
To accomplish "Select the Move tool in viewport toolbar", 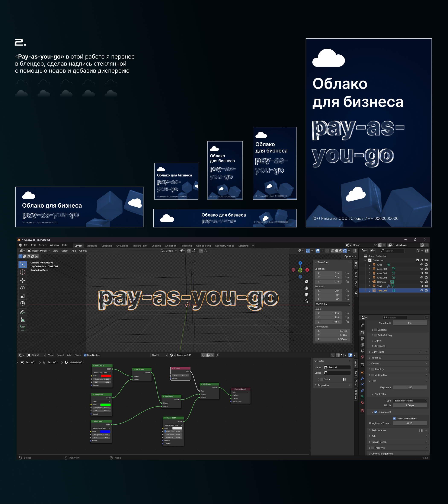I will tap(23, 281).
